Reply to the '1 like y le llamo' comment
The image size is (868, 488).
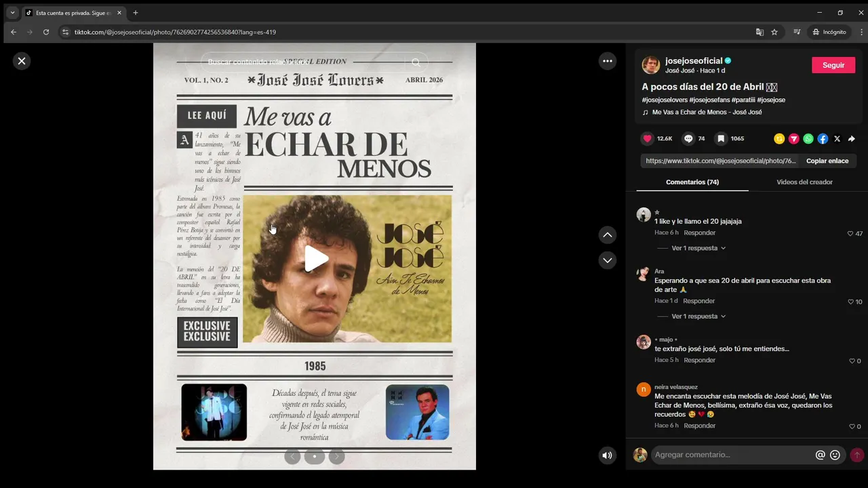(699, 232)
